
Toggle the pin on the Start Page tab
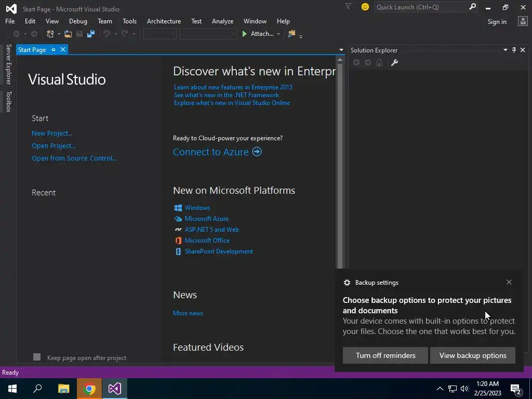[54, 49]
